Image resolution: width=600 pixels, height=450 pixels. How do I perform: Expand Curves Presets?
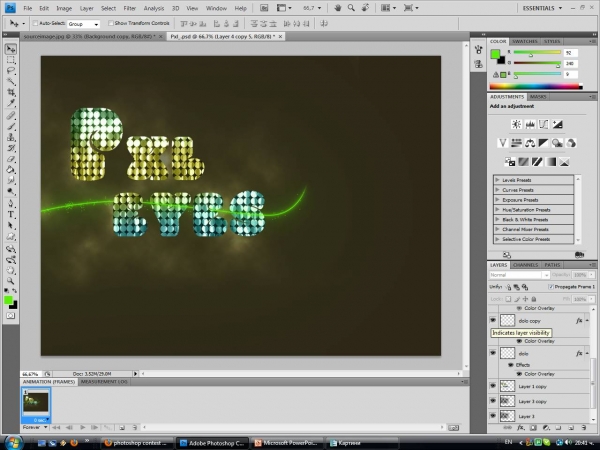click(497, 189)
